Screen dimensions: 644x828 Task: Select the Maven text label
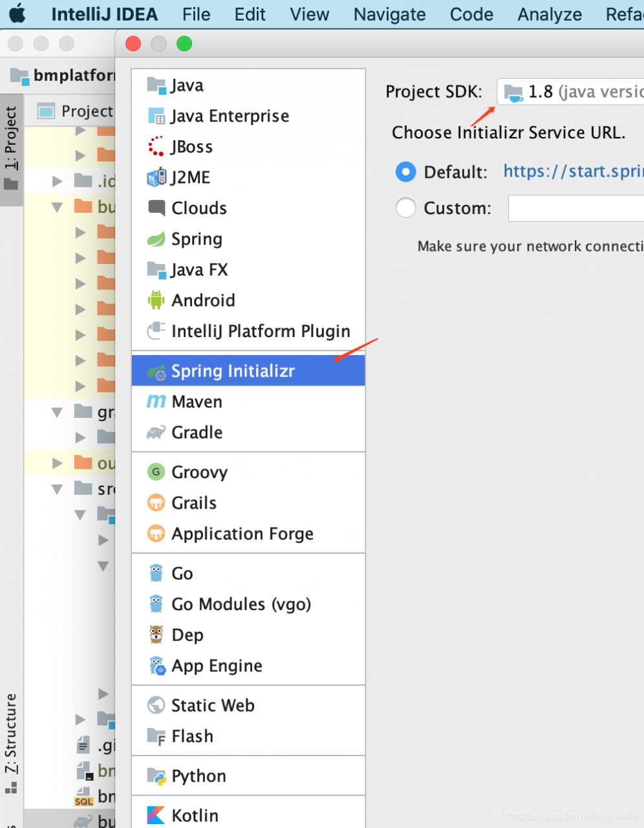(197, 402)
